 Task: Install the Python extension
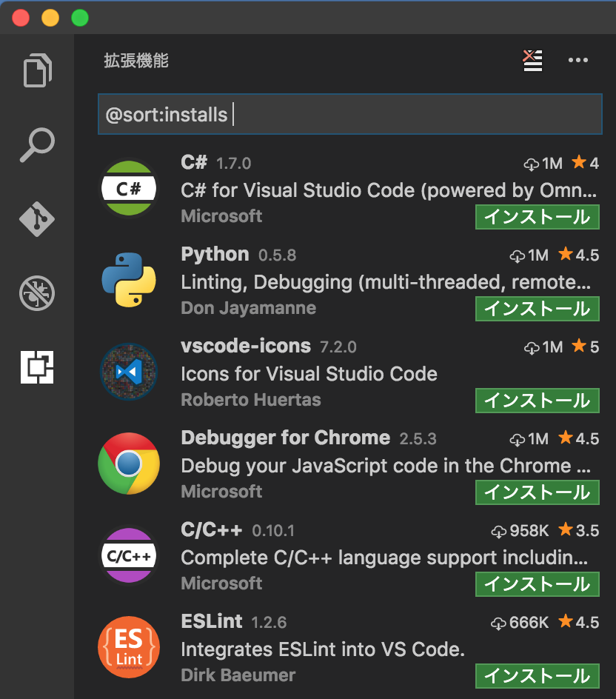coord(537,309)
